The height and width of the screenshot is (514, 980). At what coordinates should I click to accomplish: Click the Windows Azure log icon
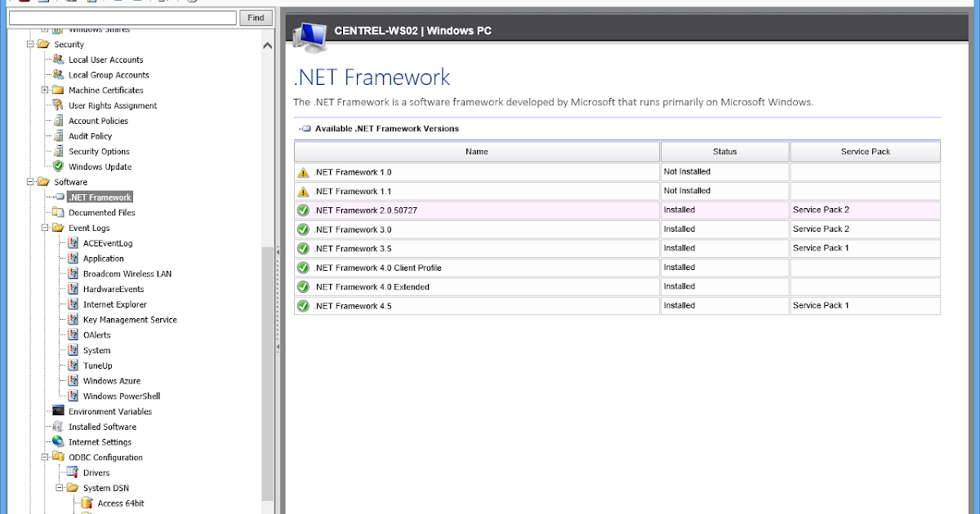coord(73,381)
